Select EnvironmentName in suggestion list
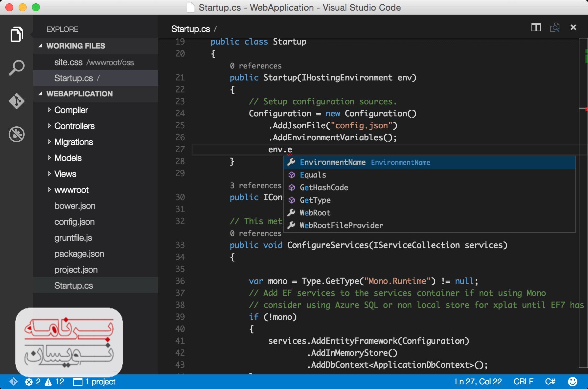The height and width of the screenshot is (389, 588). pos(333,162)
